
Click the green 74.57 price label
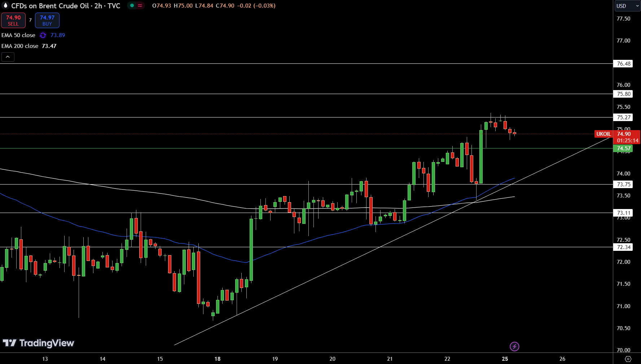[x=623, y=148]
